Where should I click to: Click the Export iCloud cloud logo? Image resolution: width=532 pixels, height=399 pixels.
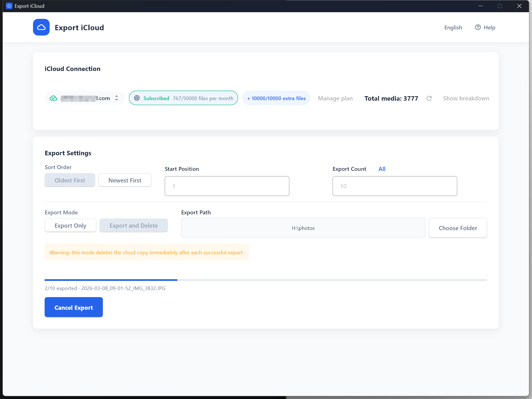[x=41, y=27]
